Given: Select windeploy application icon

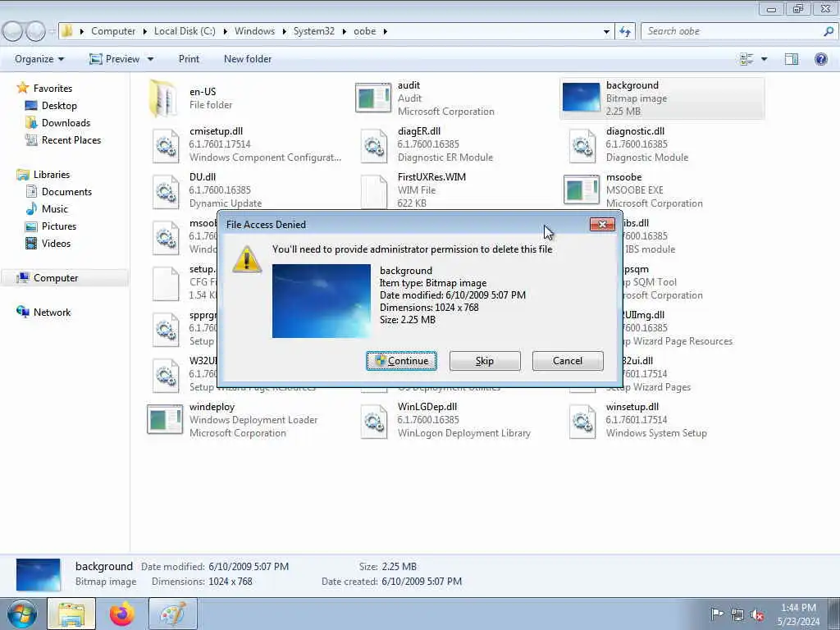Looking at the screenshot, I should coord(164,419).
